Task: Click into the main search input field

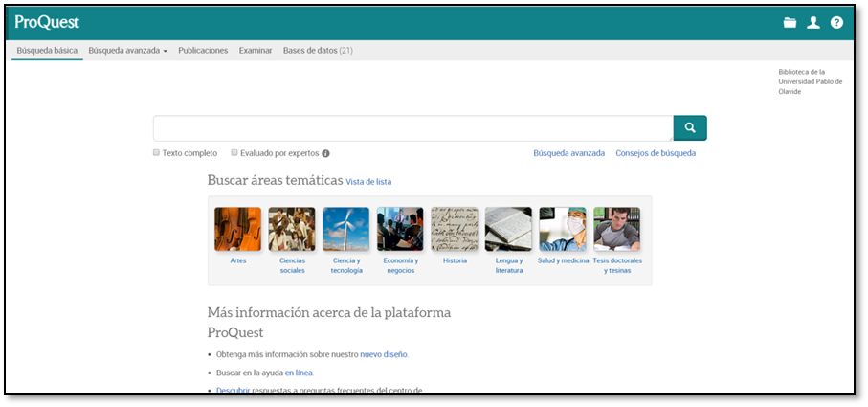Action: (413, 128)
